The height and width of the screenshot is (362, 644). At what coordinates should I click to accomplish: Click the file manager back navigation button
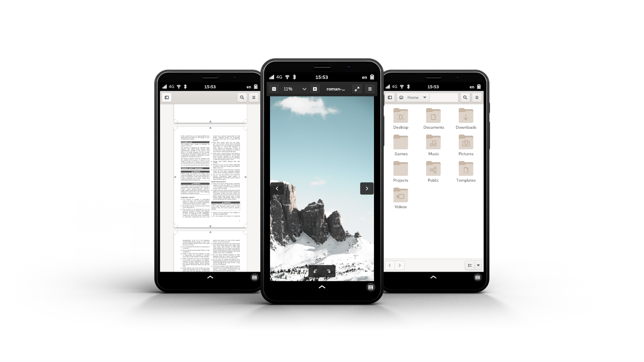coord(389,265)
